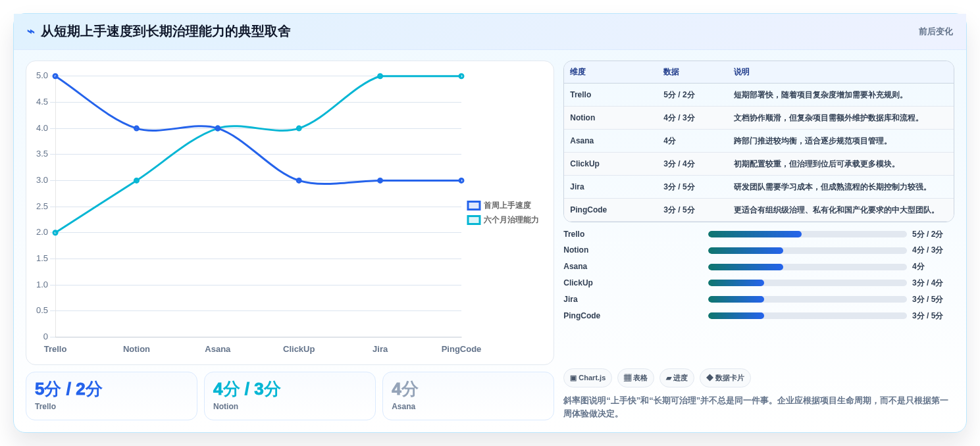Screen dimensions: 980x446
Task: Click the Asana progress bar
Action: 807,267
